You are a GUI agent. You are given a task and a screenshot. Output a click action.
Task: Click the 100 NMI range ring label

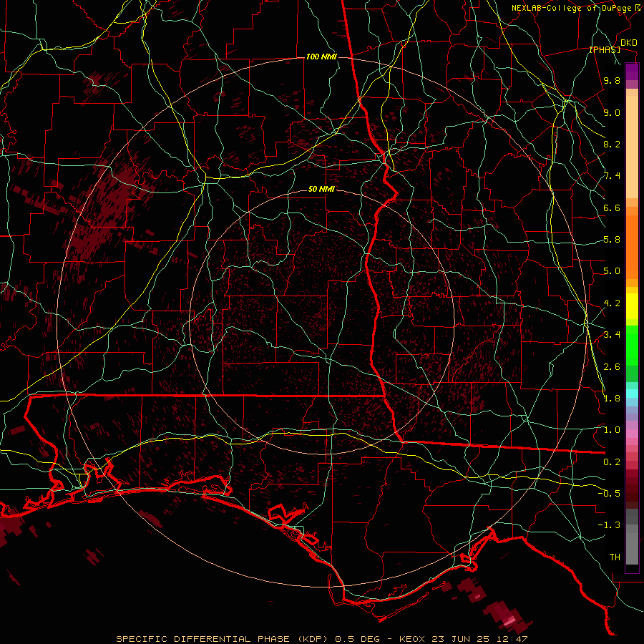pos(321,57)
